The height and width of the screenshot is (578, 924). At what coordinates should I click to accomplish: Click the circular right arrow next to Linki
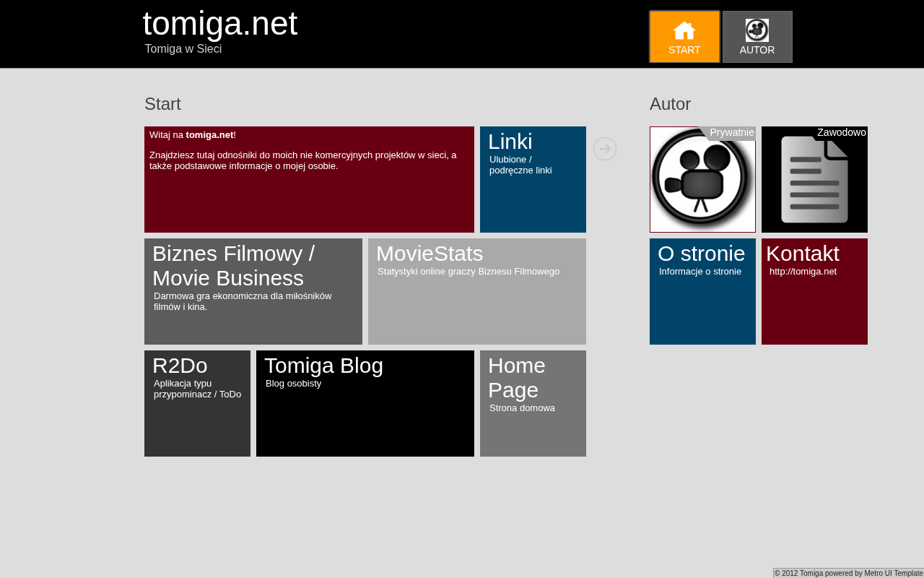pos(605,149)
